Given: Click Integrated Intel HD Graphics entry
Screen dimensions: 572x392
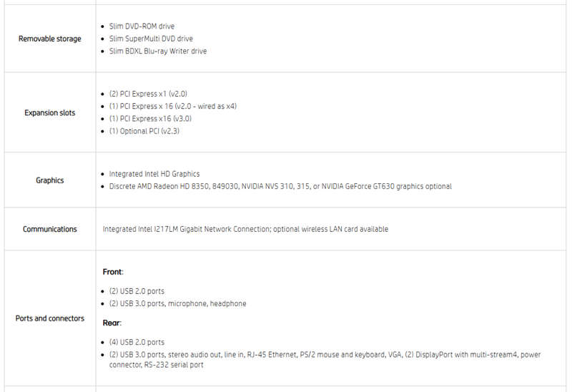Looking at the screenshot, I should 154,174.
